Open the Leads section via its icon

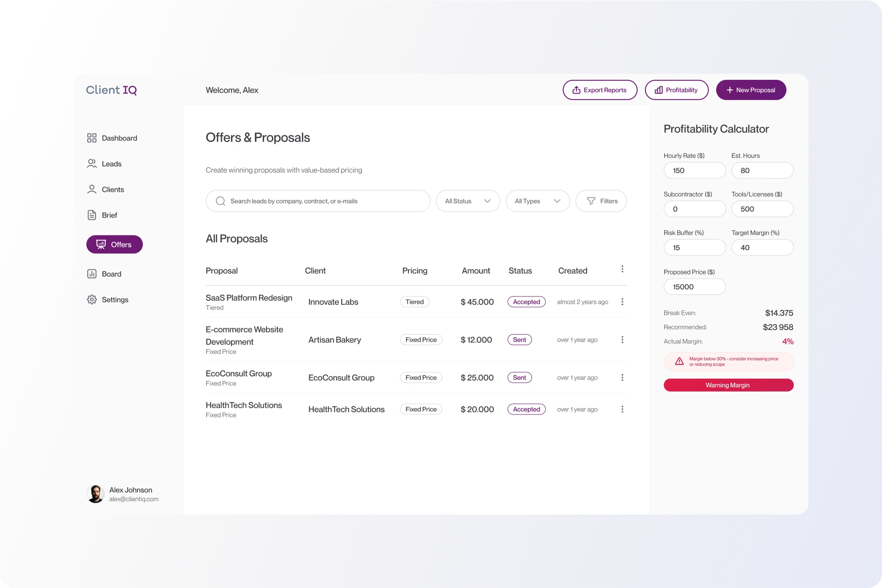(92, 163)
